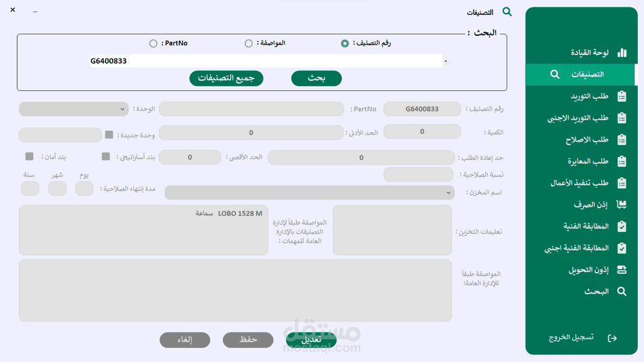Viewport: 644px width, 362px height.
Task: Click المواصفة طبقاً للإدارة العامة large text area
Action: tap(235, 290)
